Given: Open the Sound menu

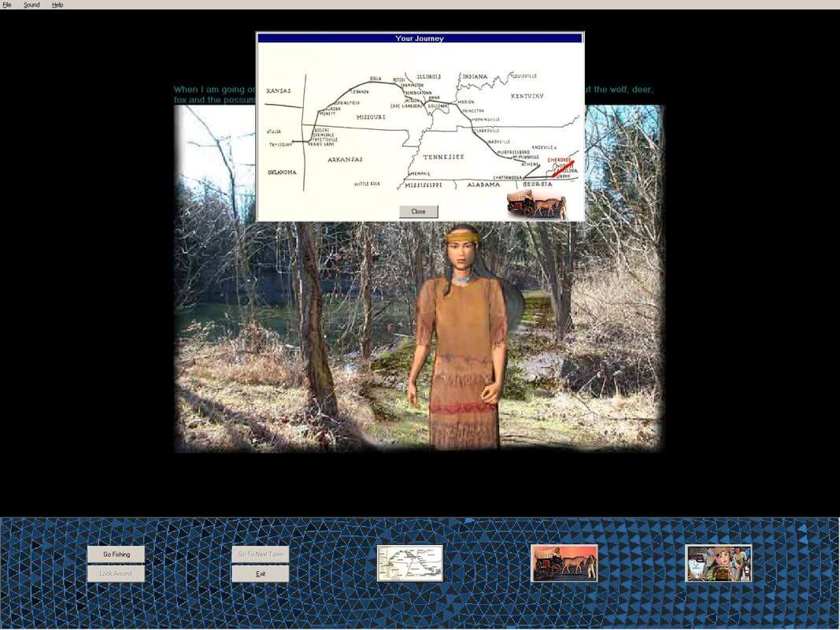Looking at the screenshot, I should [x=31, y=5].
